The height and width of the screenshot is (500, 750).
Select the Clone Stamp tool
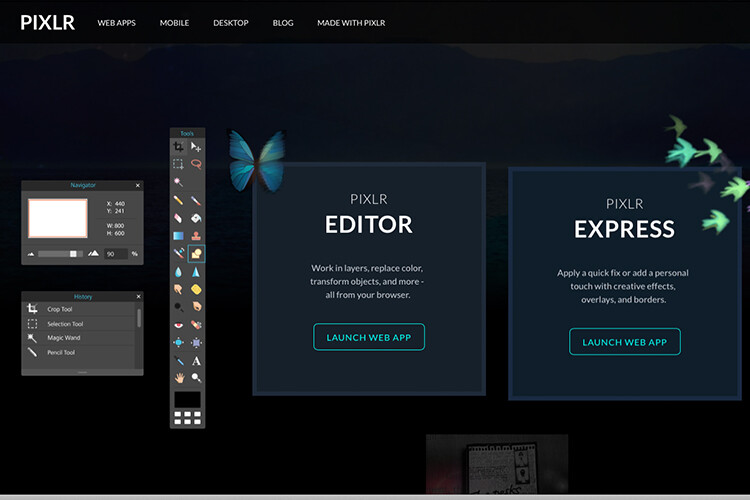click(196, 235)
